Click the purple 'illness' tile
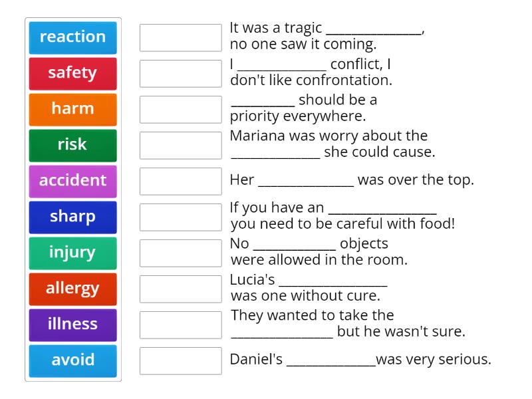 [72, 325]
